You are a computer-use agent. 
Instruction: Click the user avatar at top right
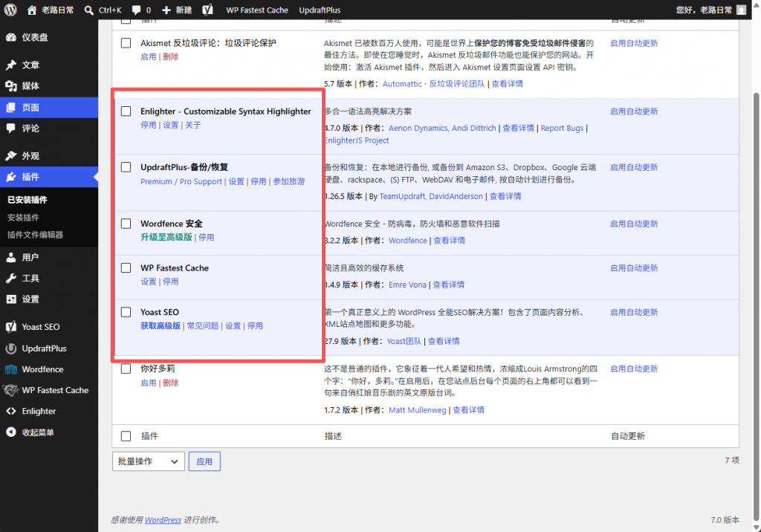[x=741, y=10]
